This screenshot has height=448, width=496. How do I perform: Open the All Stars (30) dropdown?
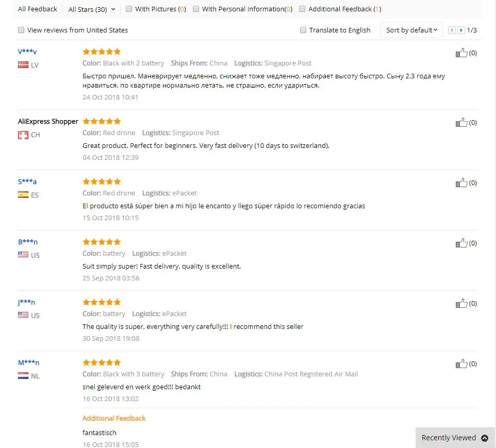[92, 9]
